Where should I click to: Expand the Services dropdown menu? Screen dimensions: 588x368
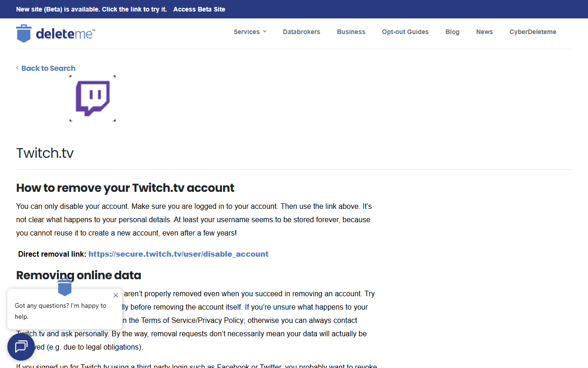pos(250,32)
